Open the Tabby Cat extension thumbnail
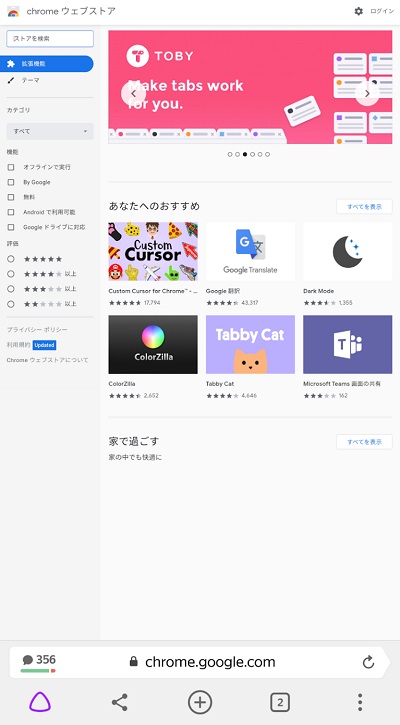 (250, 344)
